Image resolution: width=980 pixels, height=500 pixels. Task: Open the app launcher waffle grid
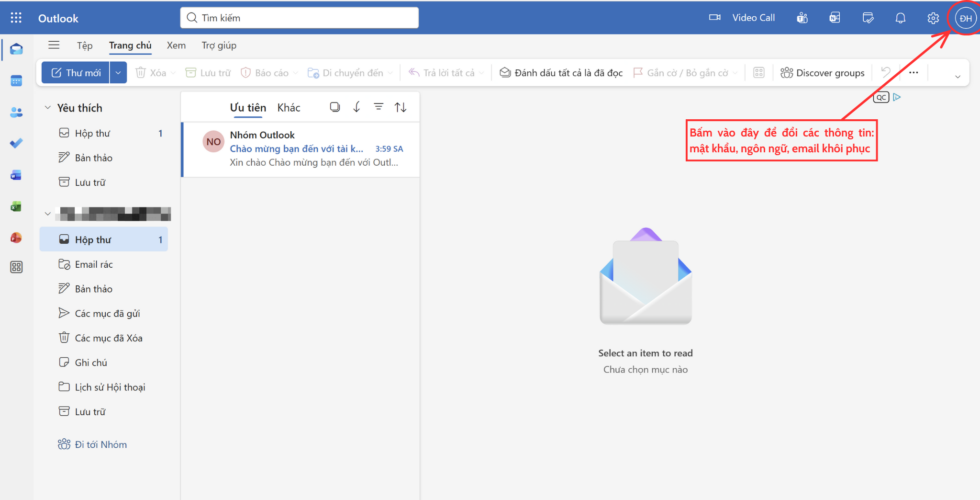coord(16,18)
